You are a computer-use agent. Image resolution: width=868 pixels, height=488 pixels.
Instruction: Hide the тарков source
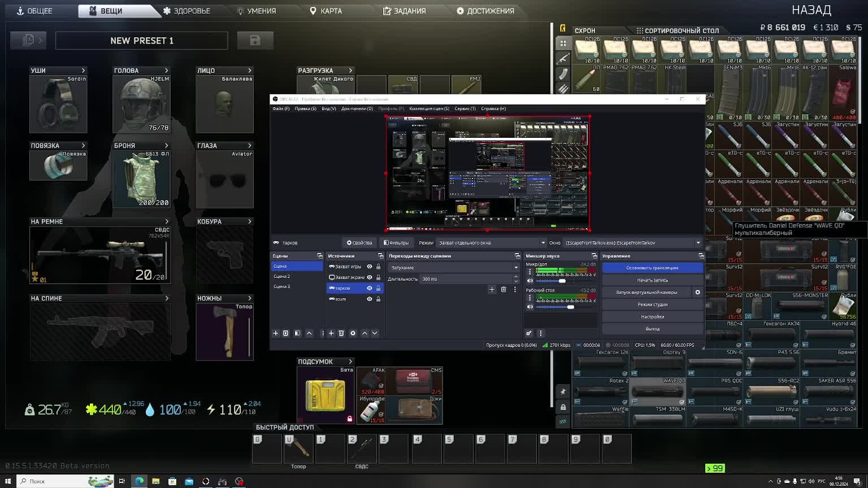[370, 288]
